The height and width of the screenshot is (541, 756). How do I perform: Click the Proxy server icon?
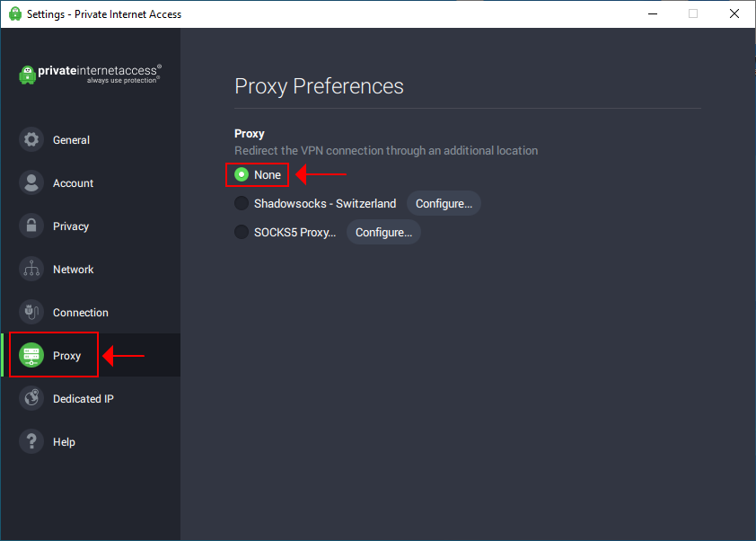point(31,356)
